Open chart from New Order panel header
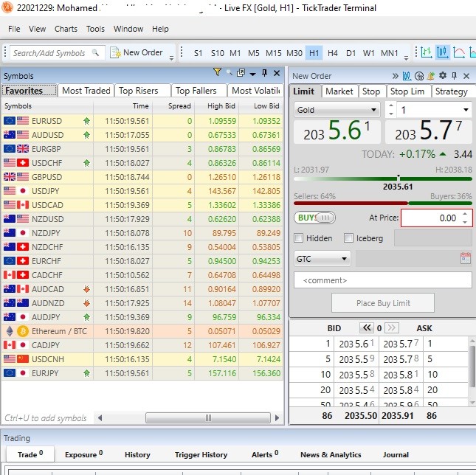The image size is (476, 475). point(407,76)
